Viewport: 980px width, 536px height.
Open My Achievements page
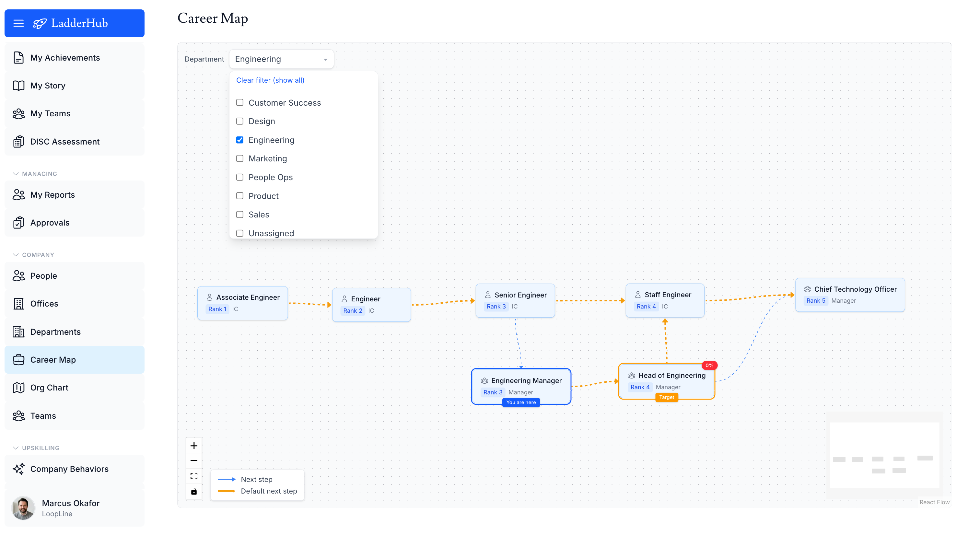point(75,58)
